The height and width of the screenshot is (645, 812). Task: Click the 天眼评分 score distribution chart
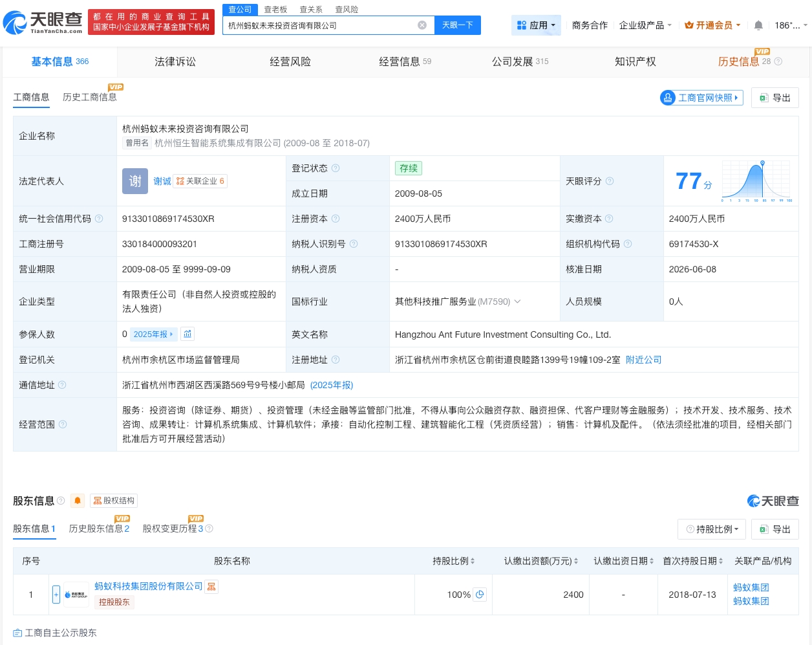[x=757, y=181]
